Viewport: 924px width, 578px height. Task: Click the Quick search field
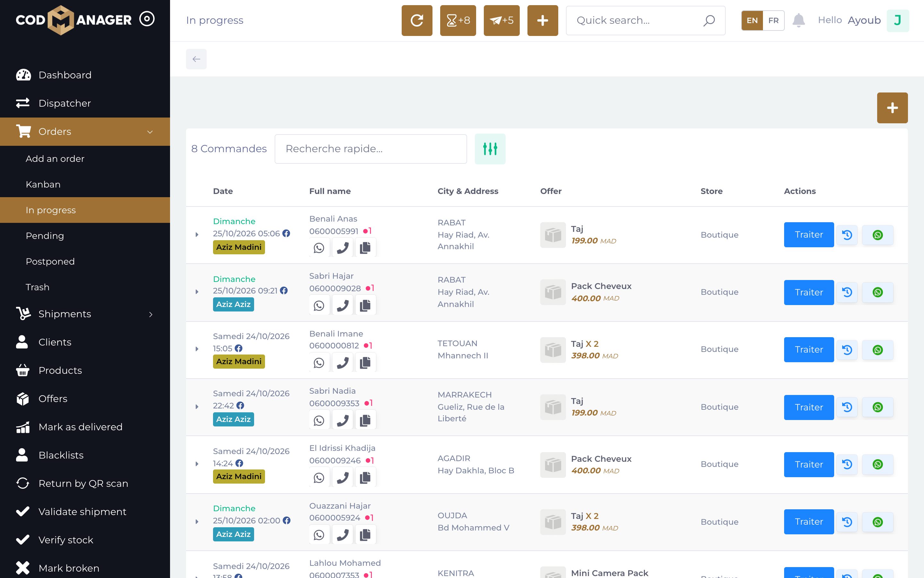click(645, 20)
